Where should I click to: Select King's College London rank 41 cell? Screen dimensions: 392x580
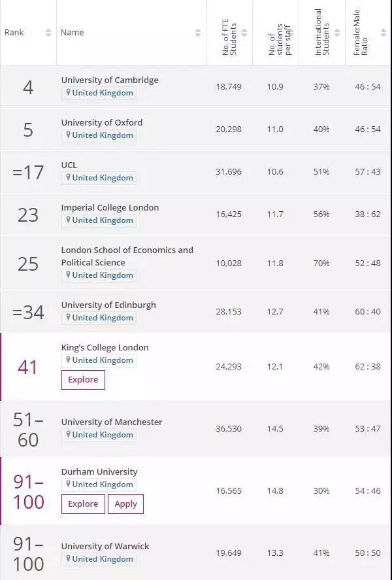28,367
